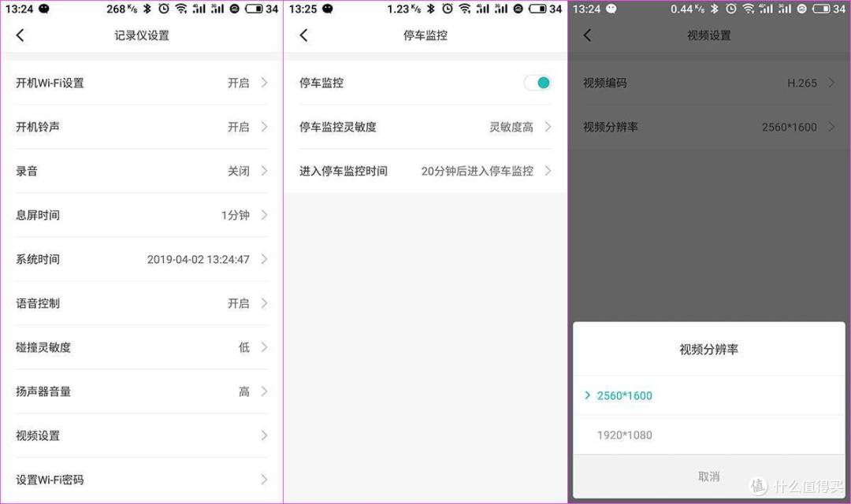Tap chevron next to 视频编码 H.265
This screenshot has width=851, height=504.
[x=831, y=83]
